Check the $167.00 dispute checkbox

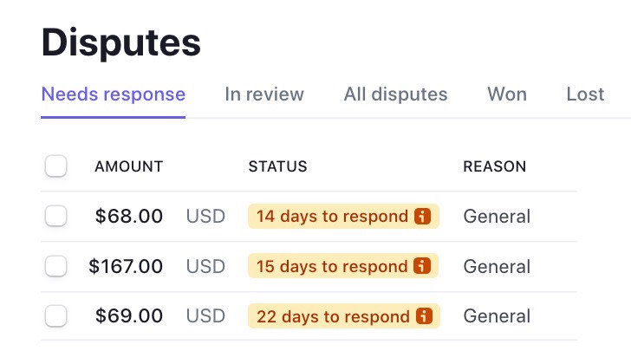56,266
